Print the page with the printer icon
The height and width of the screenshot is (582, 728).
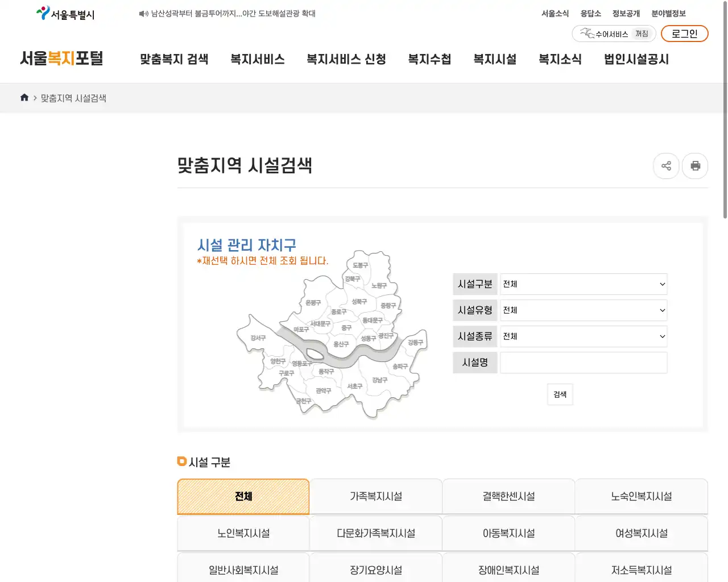pos(695,166)
